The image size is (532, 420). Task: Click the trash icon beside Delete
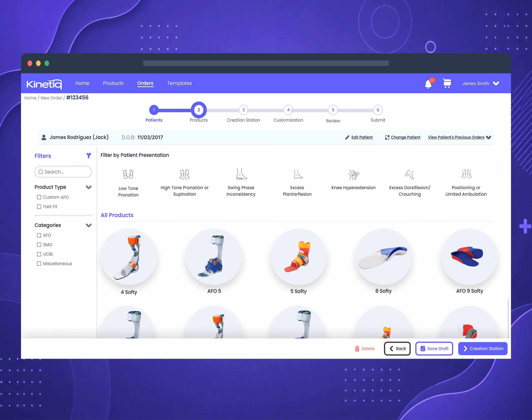[357, 349]
